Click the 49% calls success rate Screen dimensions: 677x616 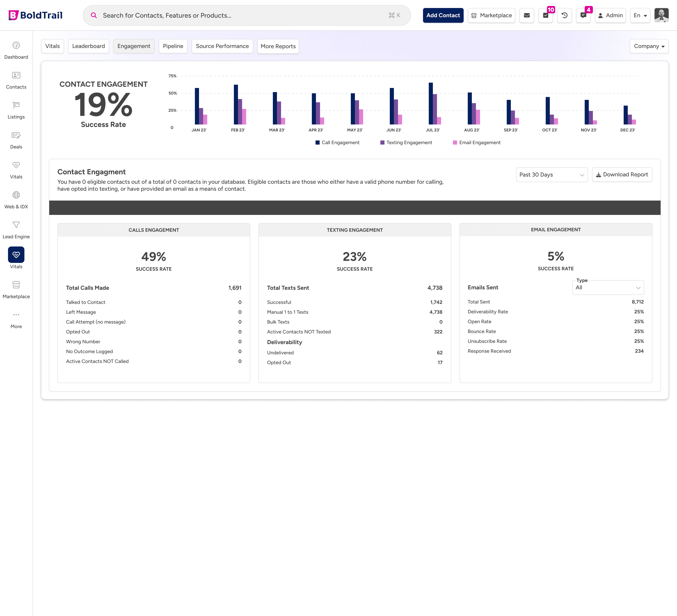154,257
